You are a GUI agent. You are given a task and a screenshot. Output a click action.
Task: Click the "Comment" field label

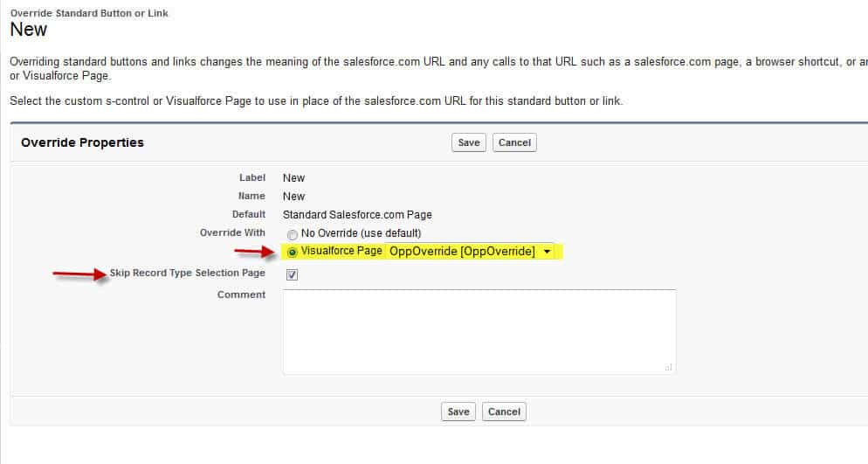point(241,294)
